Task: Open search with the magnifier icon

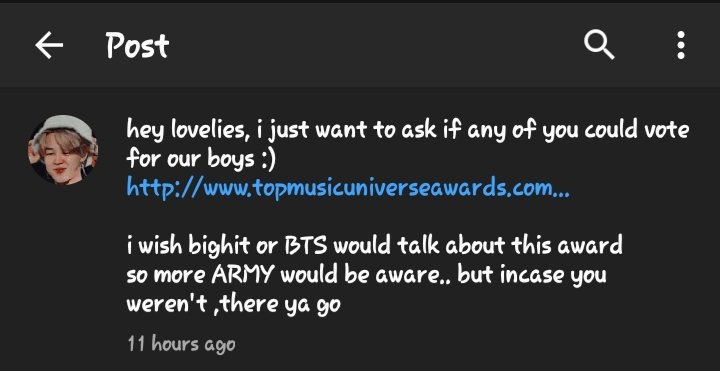Action: (599, 45)
